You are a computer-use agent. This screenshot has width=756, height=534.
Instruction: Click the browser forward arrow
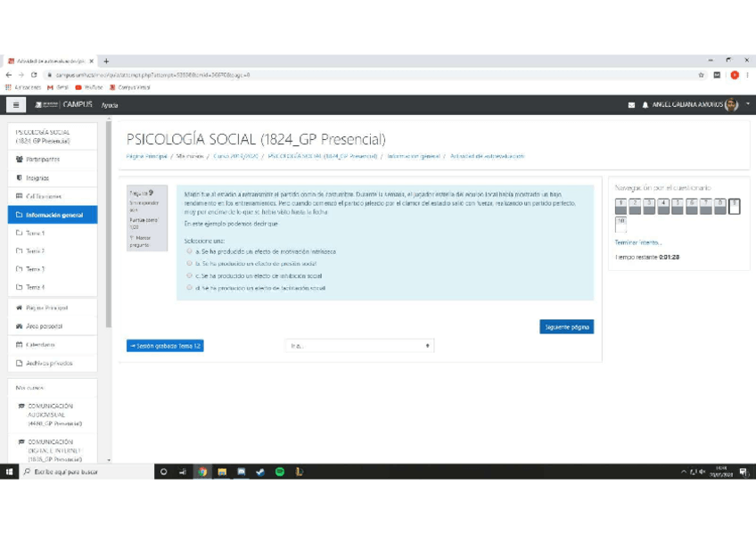tap(21, 75)
